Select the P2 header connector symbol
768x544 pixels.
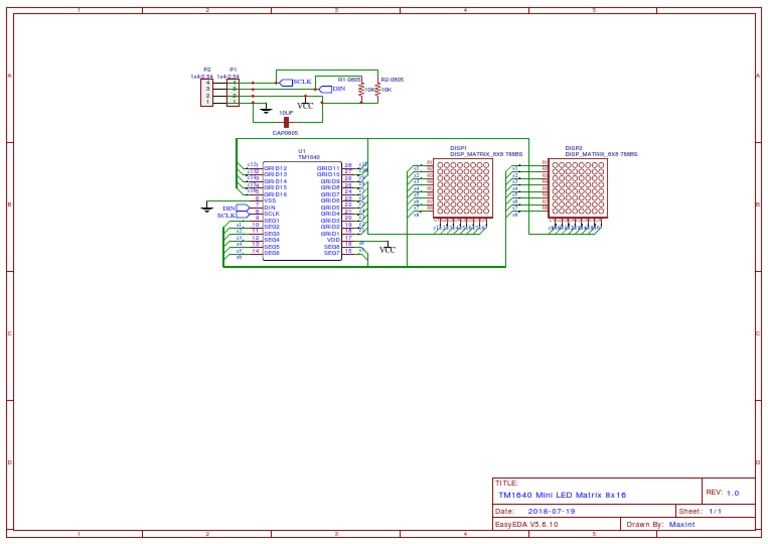click(207, 92)
